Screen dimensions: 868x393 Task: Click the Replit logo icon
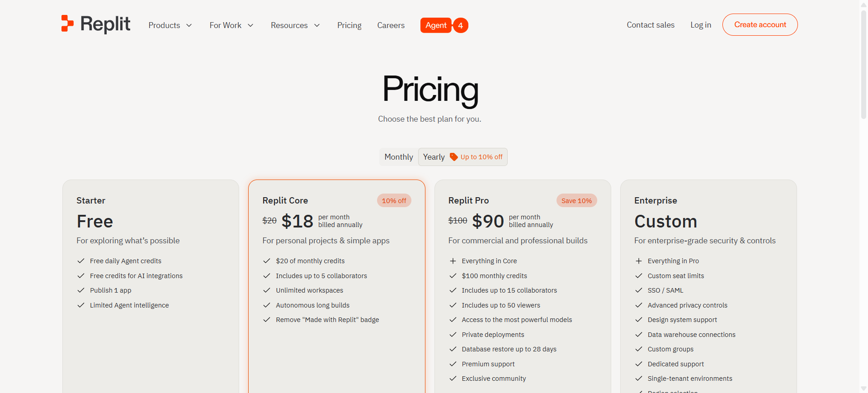(67, 24)
